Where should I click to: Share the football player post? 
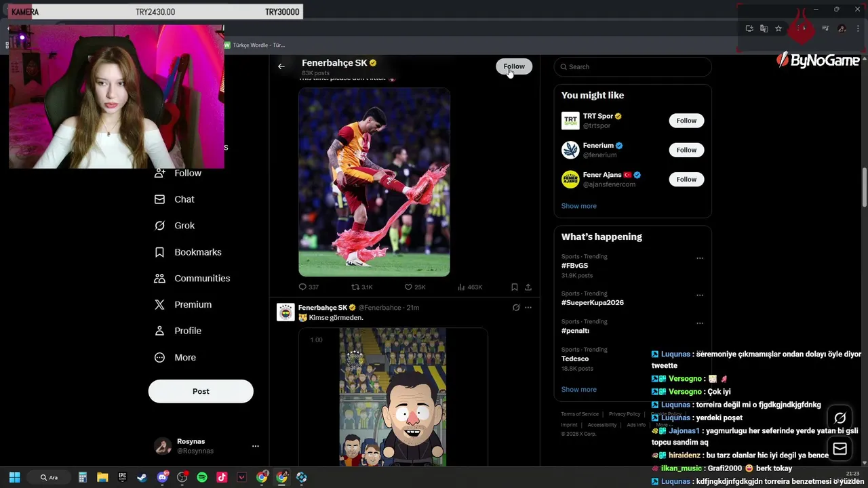point(528,287)
